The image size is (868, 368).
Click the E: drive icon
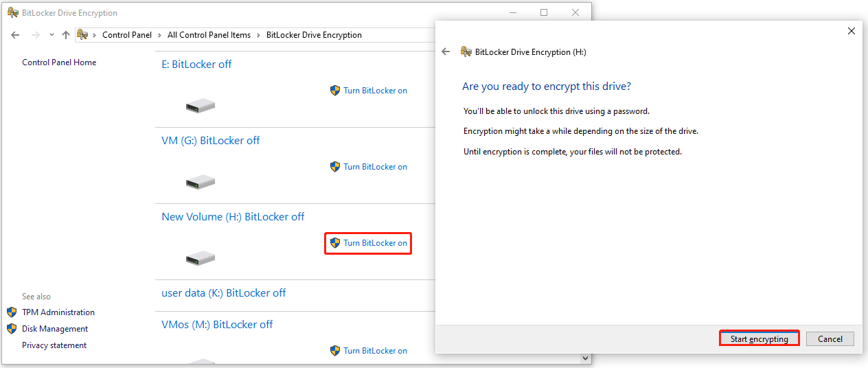click(x=201, y=106)
